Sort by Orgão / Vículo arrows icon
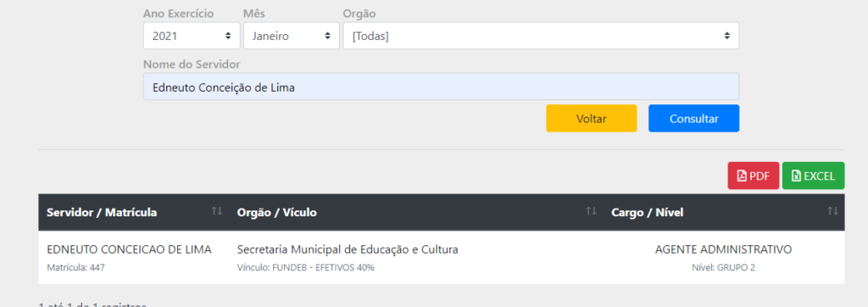This screenshot has width=868, height=307. [x=591, y=211]
